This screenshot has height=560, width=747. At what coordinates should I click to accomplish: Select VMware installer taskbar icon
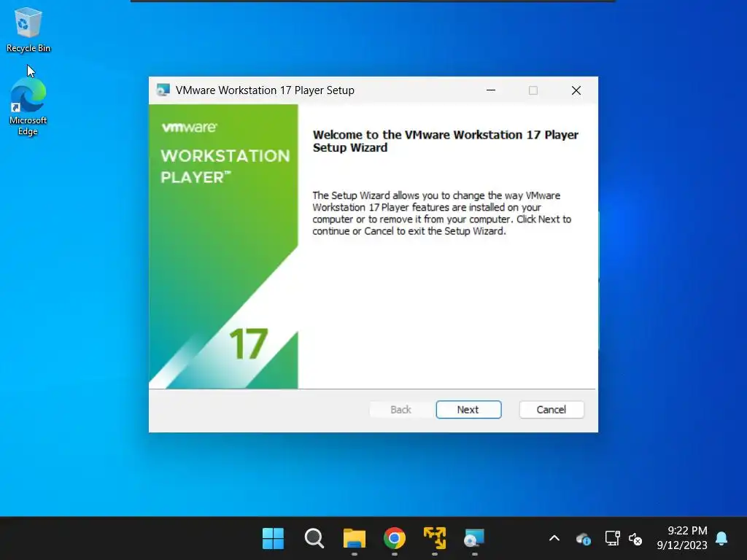point(474,539)
